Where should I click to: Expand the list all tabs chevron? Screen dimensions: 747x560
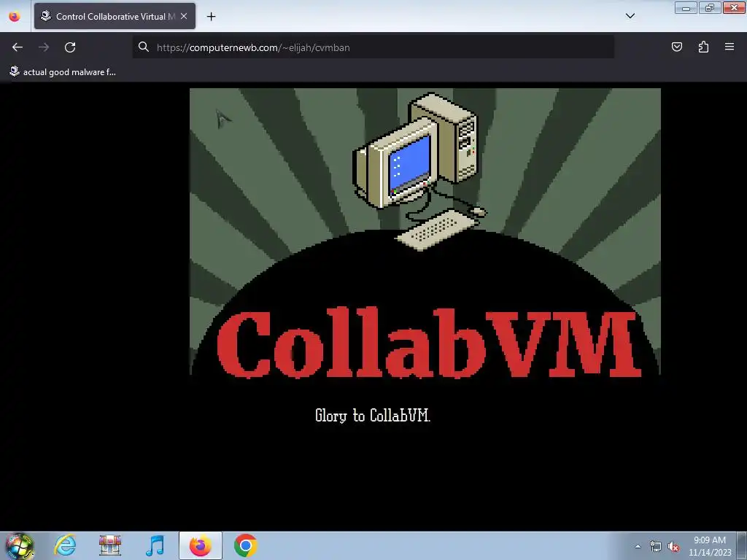pyautogui.click(x=630, y=16)
